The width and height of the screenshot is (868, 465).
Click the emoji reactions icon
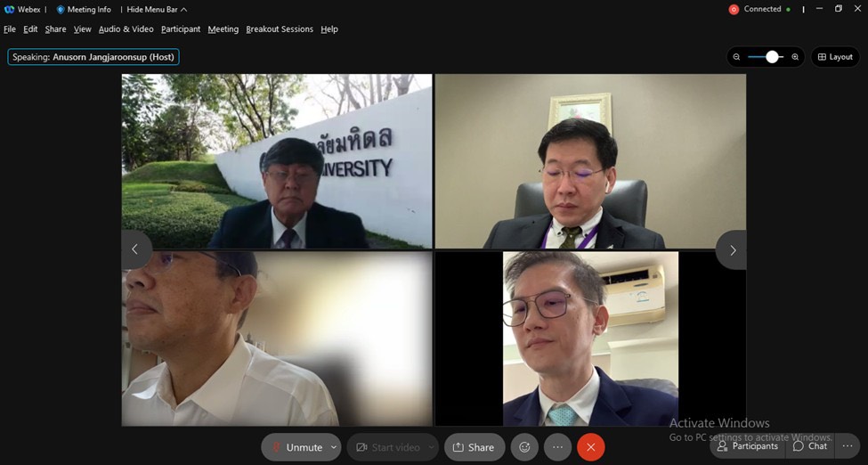tap(524, 447)
